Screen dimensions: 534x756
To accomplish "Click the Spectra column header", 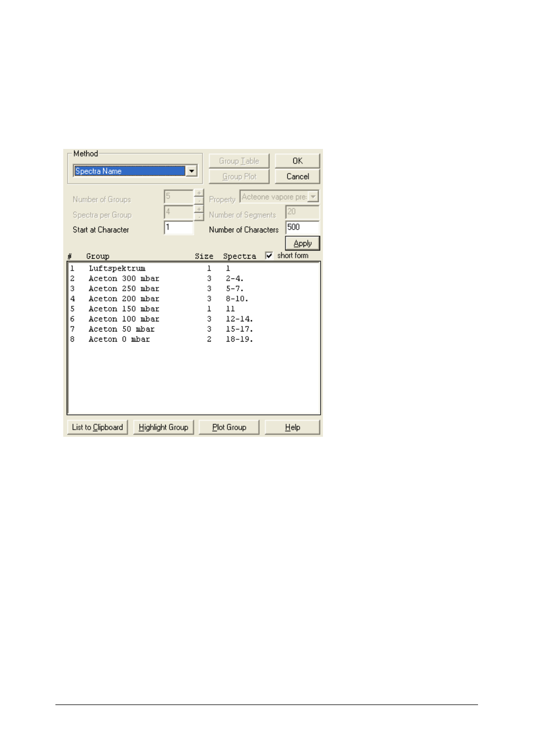I will pyautogui.click(x=240, y=256).
